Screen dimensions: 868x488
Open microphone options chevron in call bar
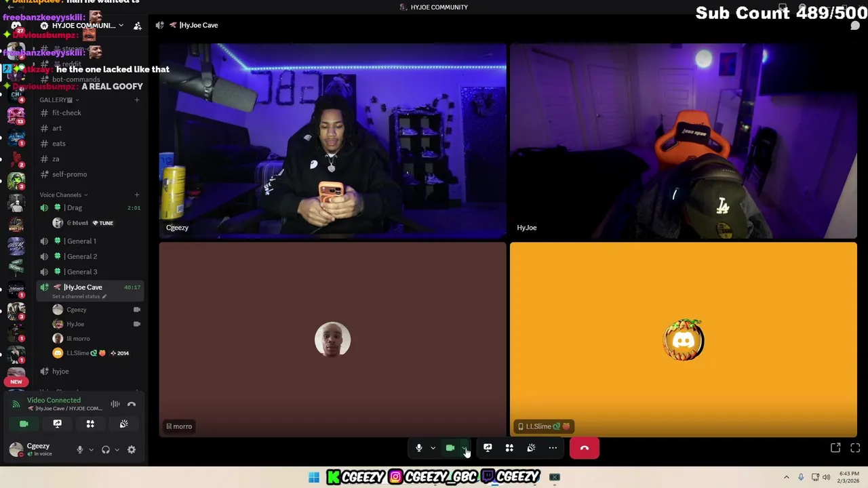click(x=433, y=448)
